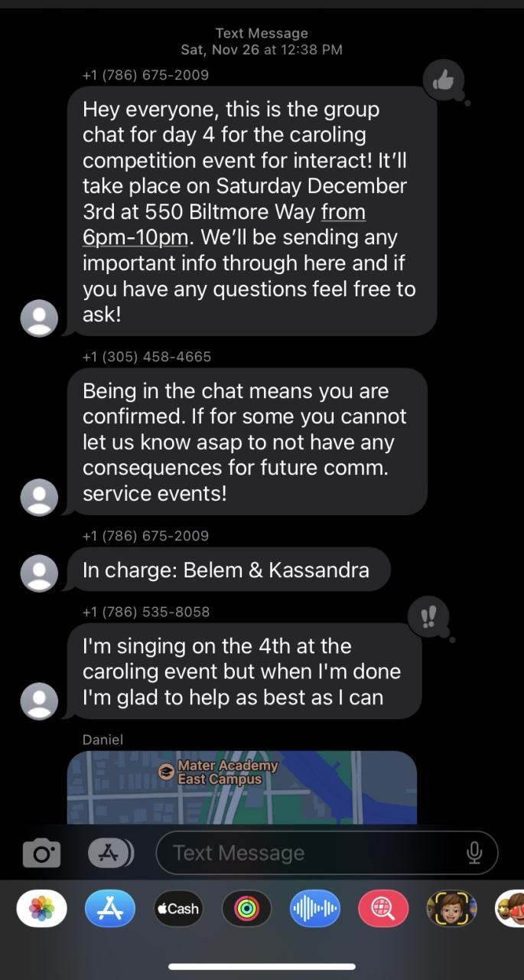Tap sender number +1 (305) 458-4665
Image resolution: width=524 pixels, height=980 pixels.
click(147, 357)
